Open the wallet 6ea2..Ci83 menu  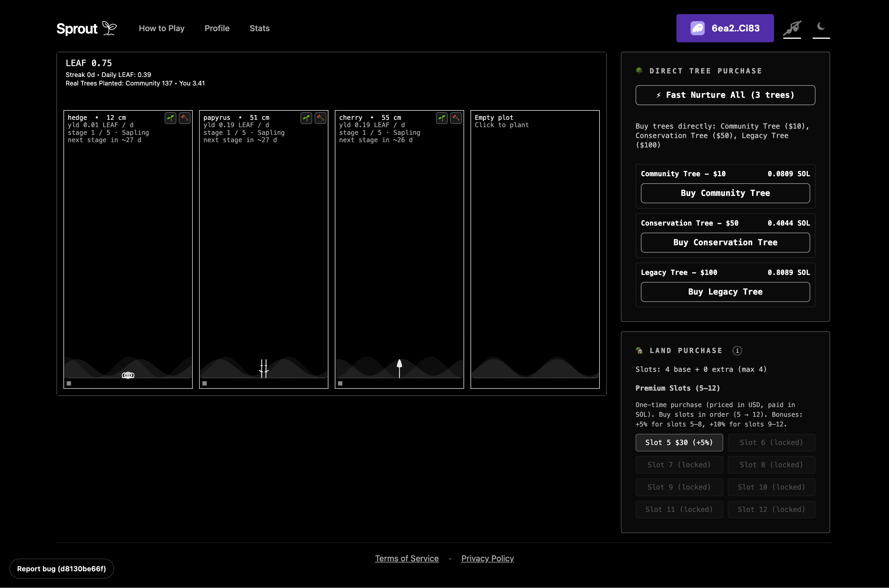click(725, 28)
